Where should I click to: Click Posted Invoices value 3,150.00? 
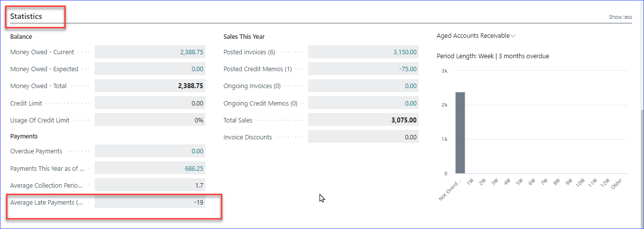click(405, 52)
